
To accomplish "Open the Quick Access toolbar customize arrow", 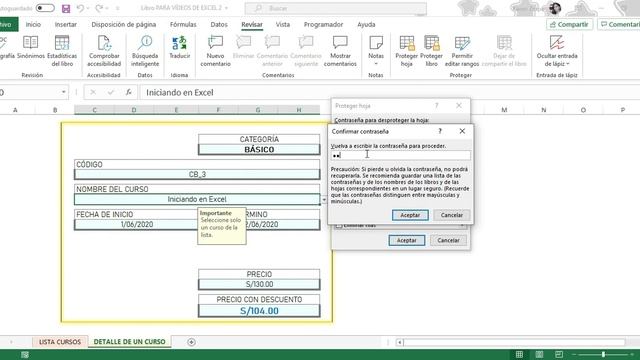I will (x=118, y=8).
